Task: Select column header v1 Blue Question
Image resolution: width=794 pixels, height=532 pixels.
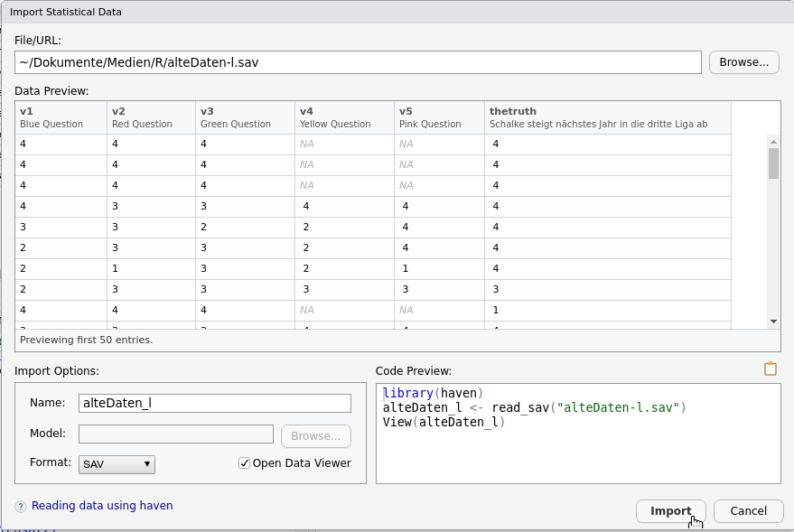Action: point(61,117)
